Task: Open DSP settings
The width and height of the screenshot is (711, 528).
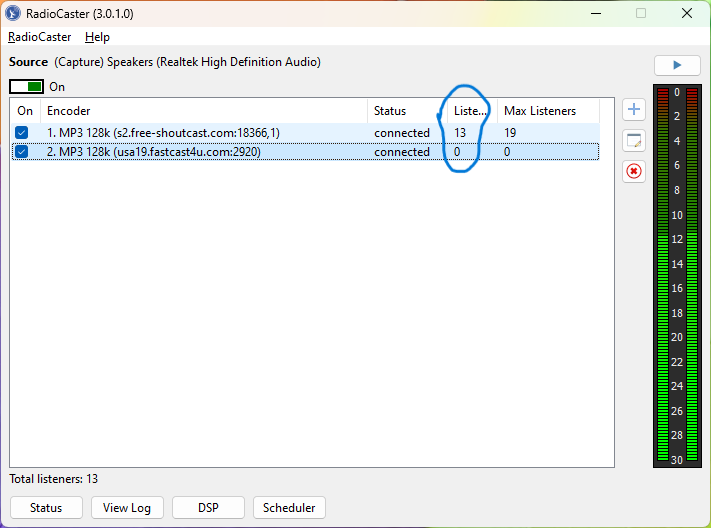Action: point(208,508)
